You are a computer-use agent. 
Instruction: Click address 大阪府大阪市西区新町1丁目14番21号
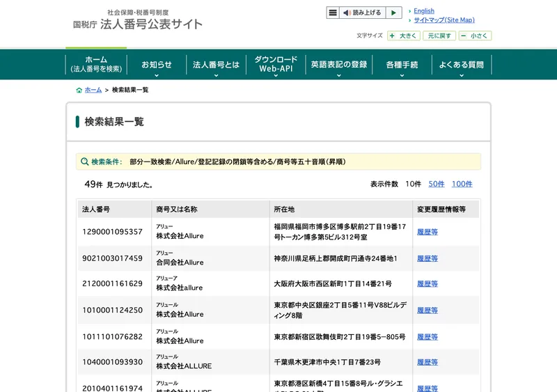[333, 283]
